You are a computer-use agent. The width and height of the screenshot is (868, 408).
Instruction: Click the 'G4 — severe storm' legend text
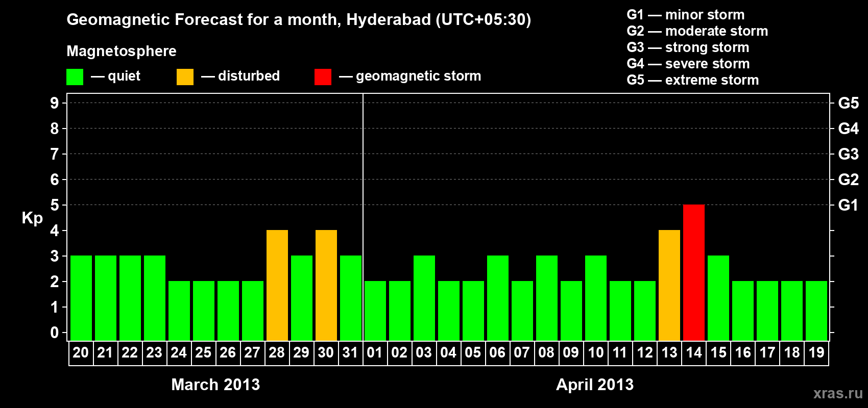pyautogui.click(x=688, y=64)
